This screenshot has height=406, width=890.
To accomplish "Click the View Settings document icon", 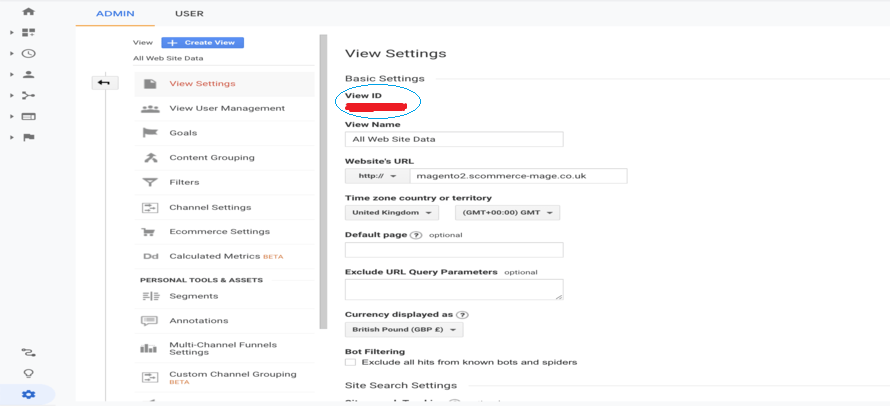I will 150,83.
